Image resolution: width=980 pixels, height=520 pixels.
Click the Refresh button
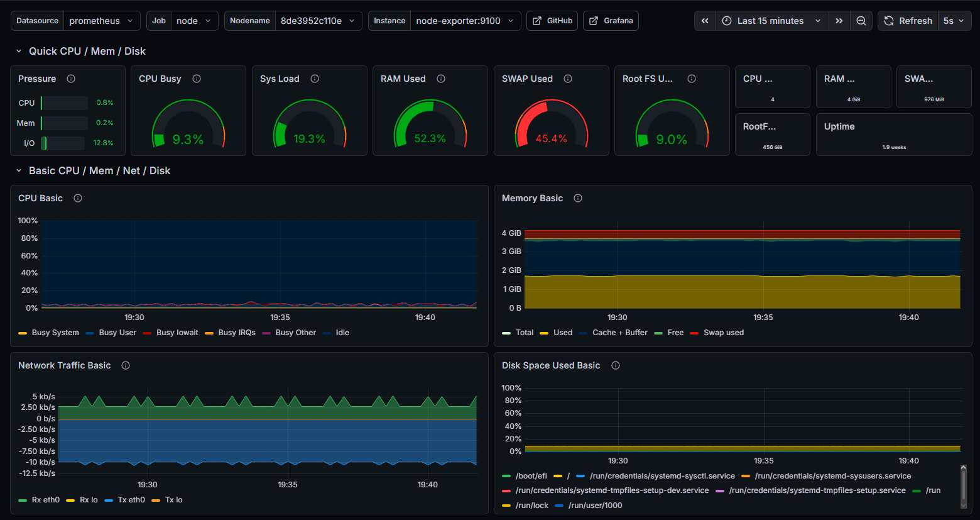pos(908,20)
